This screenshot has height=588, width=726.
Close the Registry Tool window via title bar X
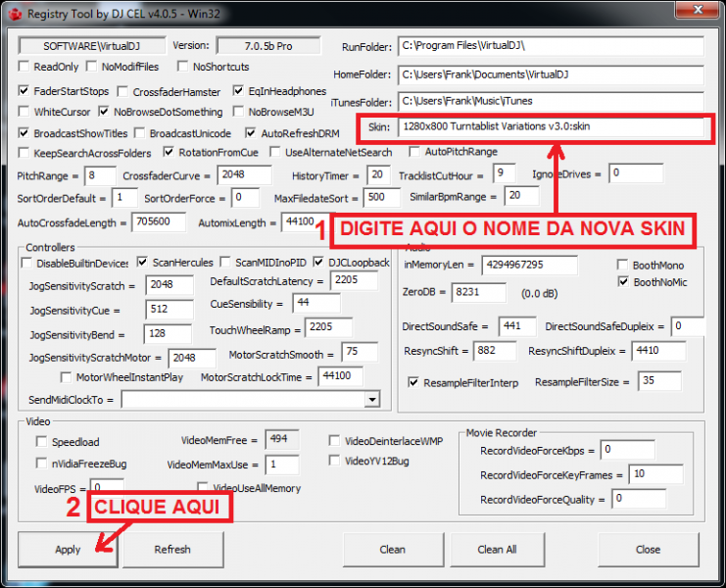(x=699, y=10)
